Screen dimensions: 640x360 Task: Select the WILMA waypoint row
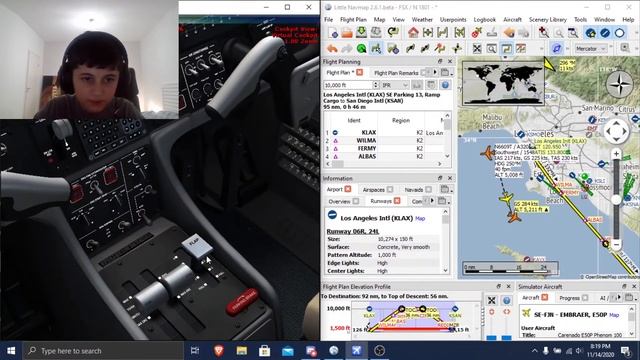click(x=384, y=140)
